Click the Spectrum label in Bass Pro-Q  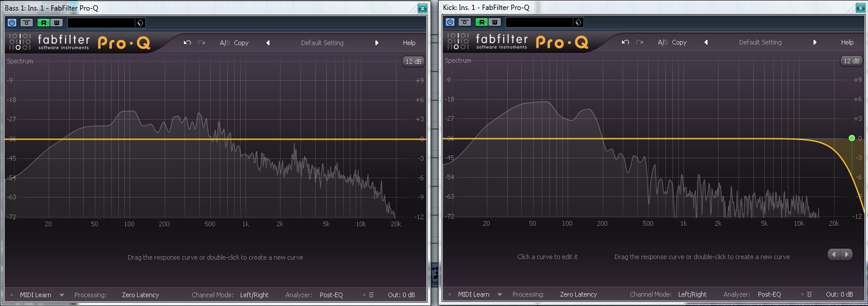[x=20, y=61]
